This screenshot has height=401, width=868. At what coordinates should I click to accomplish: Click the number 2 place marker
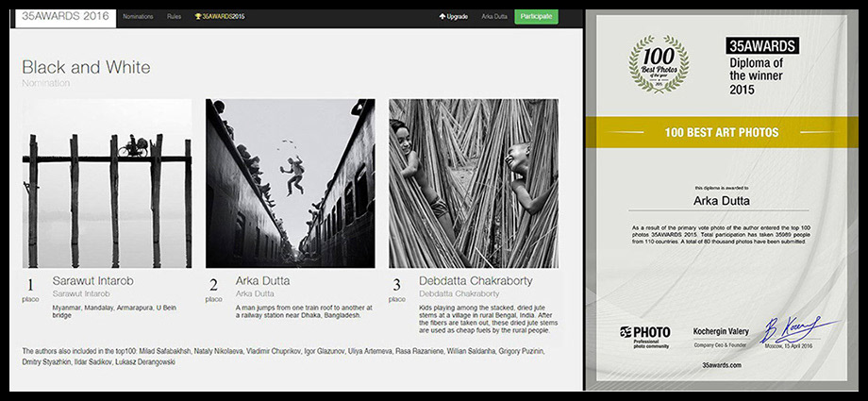[x=213, y=285]
